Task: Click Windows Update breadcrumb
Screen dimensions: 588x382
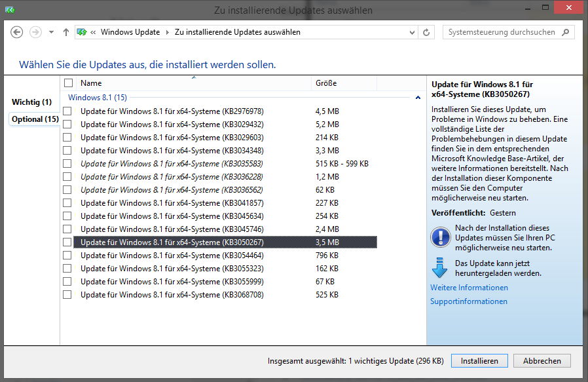Action: (x=130, y=32)
